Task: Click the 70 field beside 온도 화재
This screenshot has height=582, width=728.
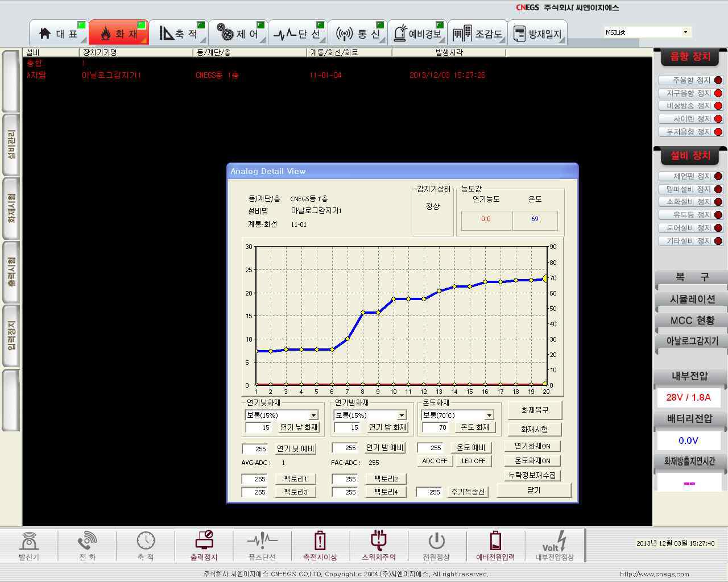Action: tap(436, 427)
